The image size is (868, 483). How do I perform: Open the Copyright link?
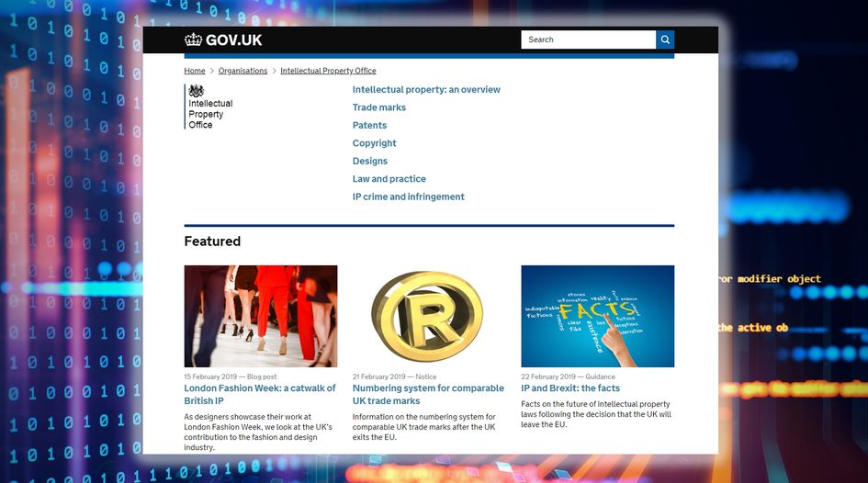pos(374,143)
